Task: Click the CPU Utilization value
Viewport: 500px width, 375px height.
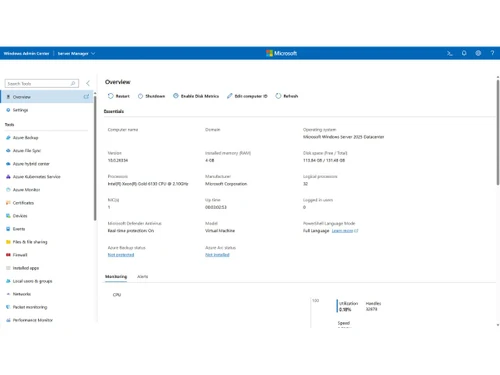Action: 345,310
